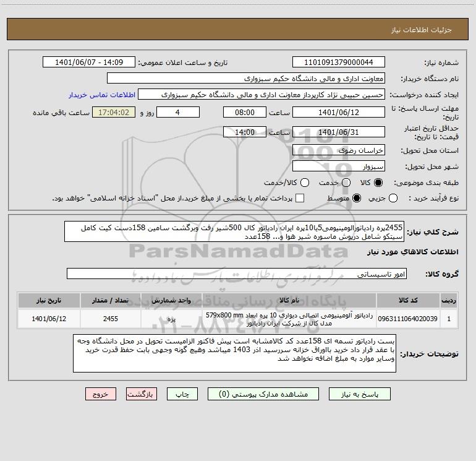
Task: Click the price validity date 1401/06/31 field
Action: pos(339,132)
